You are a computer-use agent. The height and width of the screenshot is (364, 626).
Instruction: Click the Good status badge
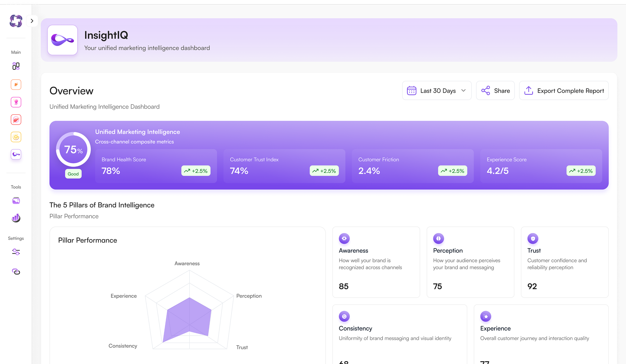pos(73,174)
